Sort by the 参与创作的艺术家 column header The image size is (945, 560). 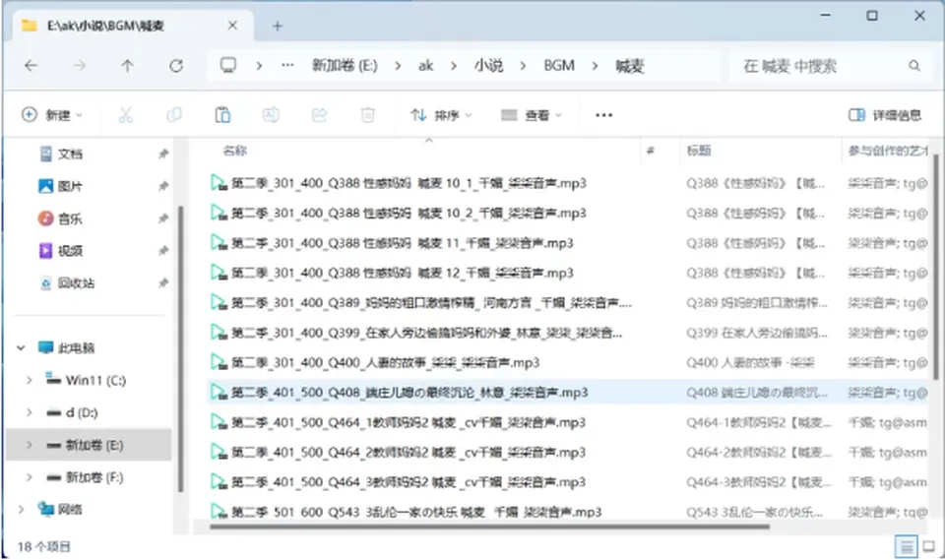888,151
